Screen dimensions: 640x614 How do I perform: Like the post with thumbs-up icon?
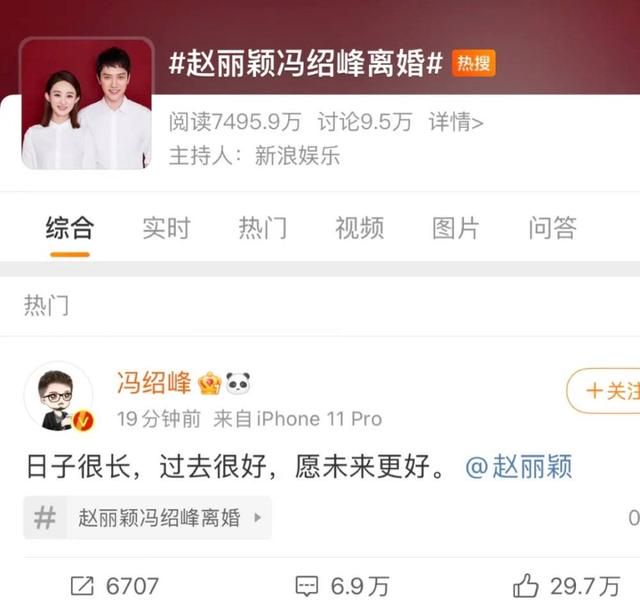coord(525,585)
